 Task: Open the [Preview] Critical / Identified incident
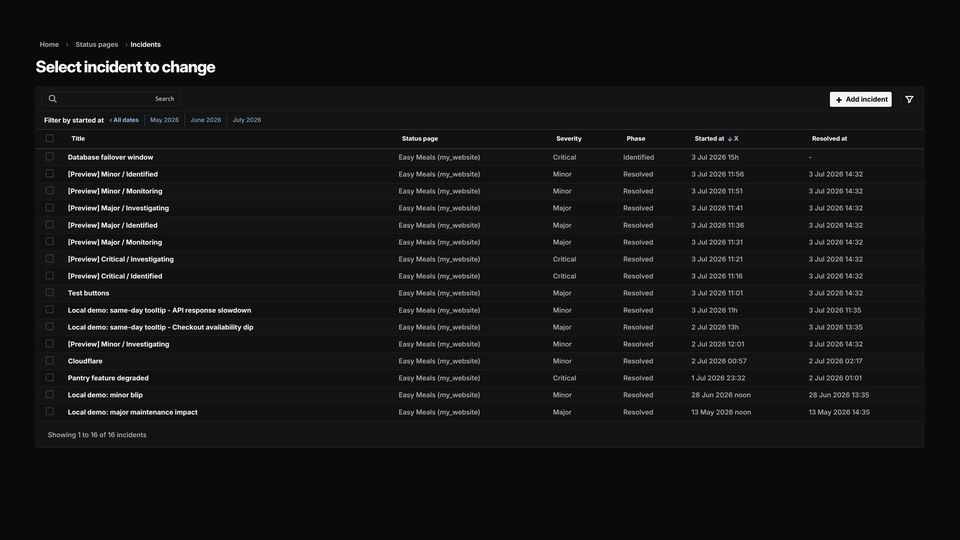115,276
